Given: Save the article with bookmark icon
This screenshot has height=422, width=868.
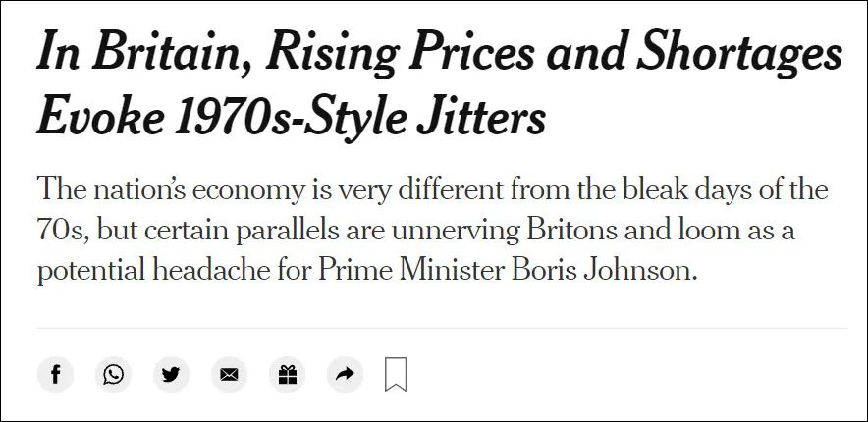Looking at the screenshot, I should coord(396,375).
